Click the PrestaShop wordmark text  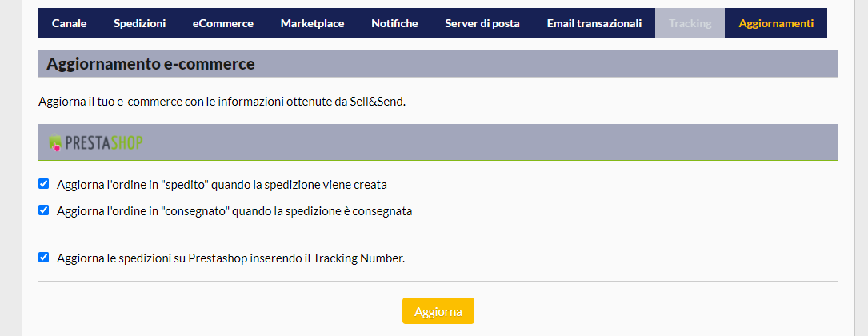point(103,144)
